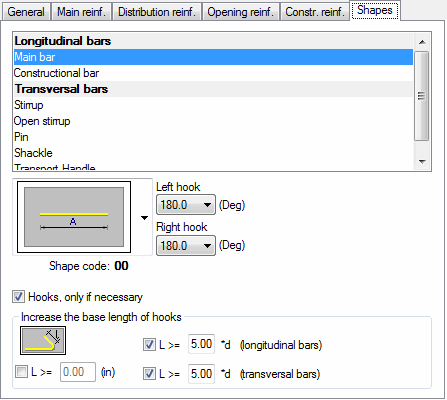
Task: Toggle the Hooks, only if necessary checkbox
Action: (x=18, y=297)
